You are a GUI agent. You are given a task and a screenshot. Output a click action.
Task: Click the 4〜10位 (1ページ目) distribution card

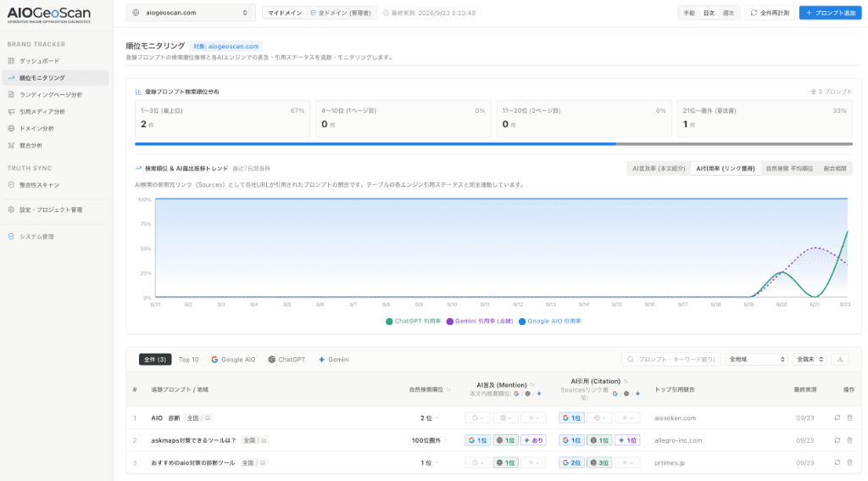[403, 119]
